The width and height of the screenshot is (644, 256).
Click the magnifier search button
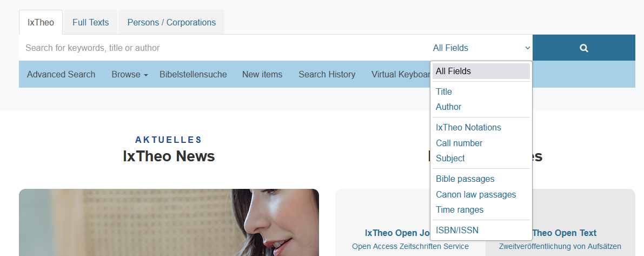pyautogui.click(x=583, y=48)
